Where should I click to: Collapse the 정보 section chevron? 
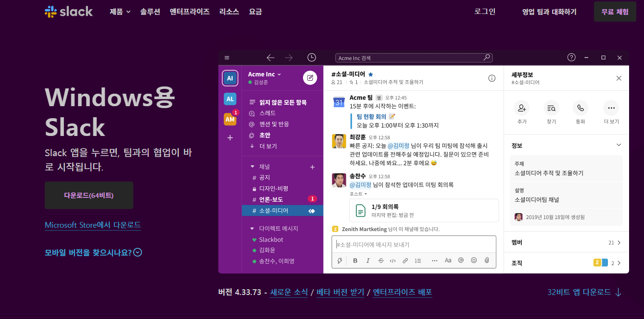(619, 145)
